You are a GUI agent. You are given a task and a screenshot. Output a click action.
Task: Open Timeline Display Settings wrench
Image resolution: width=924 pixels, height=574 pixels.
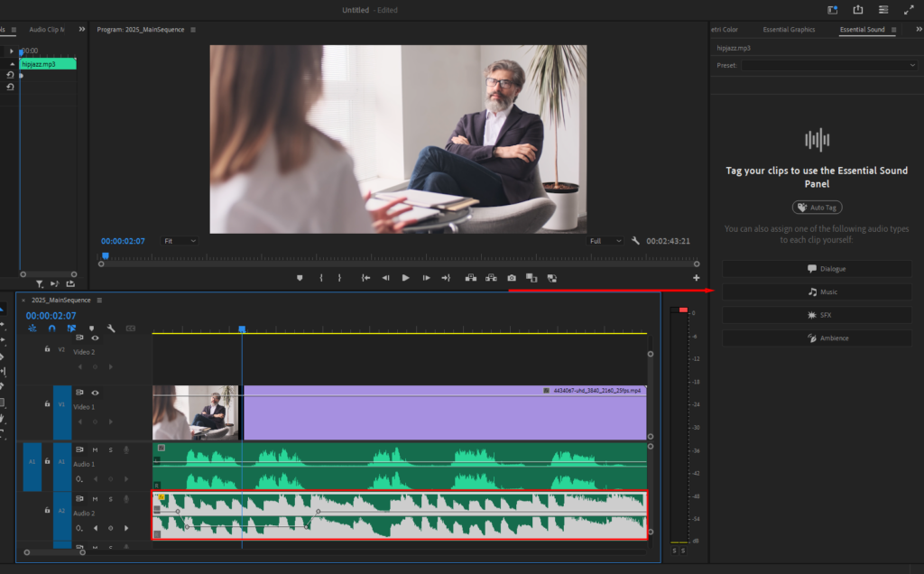point(111,329)
